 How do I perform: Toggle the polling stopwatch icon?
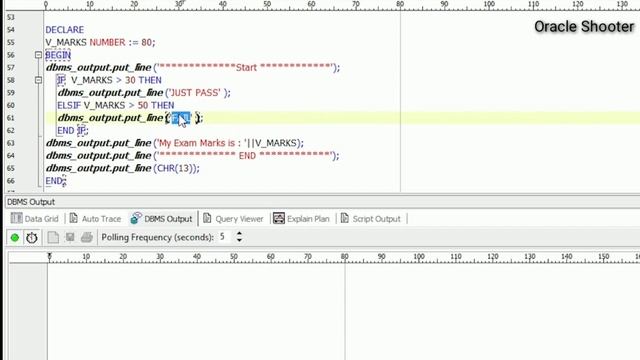pos(32,238)
